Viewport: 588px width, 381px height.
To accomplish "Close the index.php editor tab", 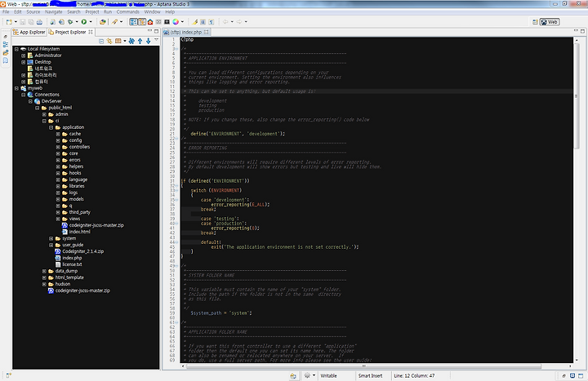I will coord(207,32).
